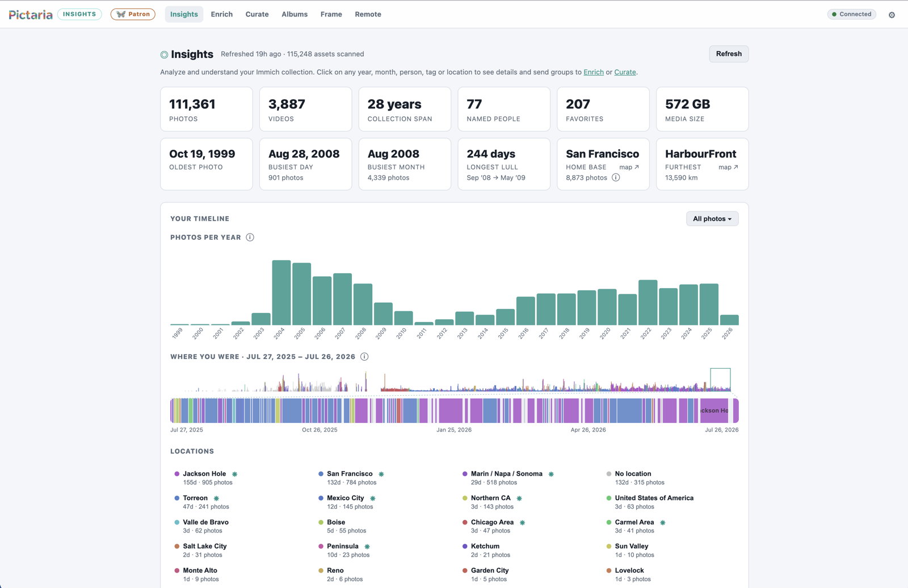Open info icon beside Where You Were
Screen dimensions: 908x588
364,357
